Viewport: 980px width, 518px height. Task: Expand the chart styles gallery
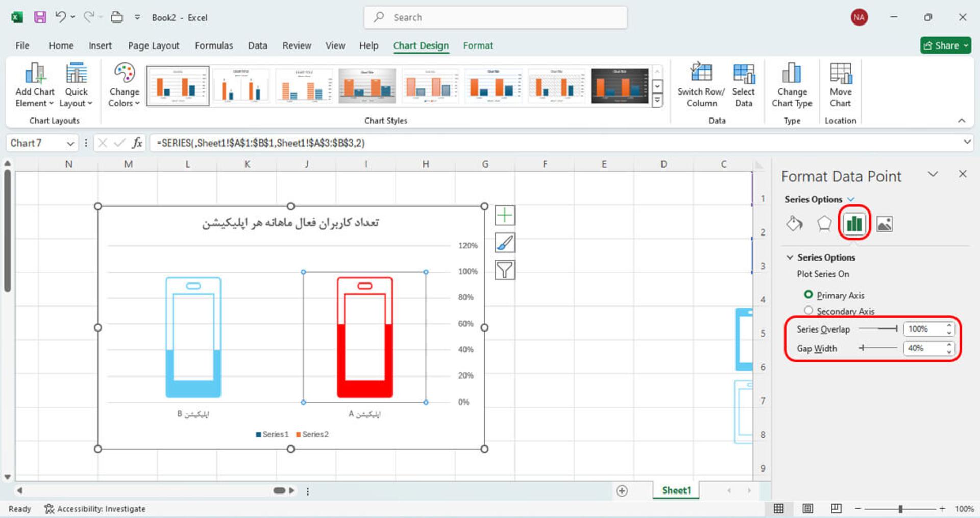[657, 101]
